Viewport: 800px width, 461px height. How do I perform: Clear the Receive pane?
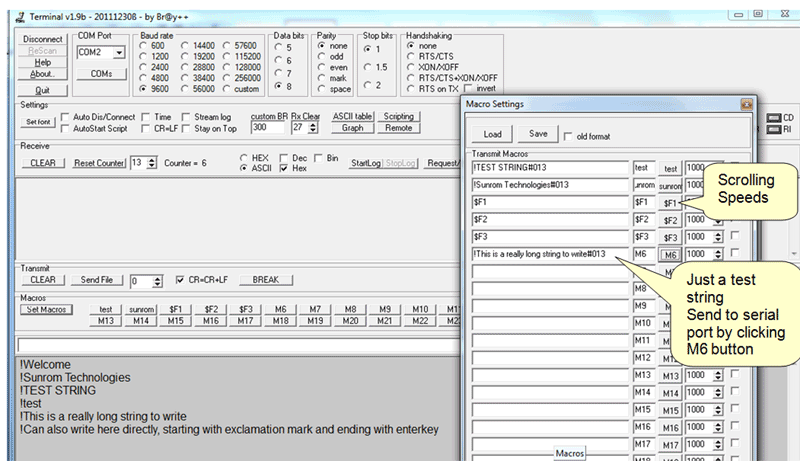coord(43,163)
